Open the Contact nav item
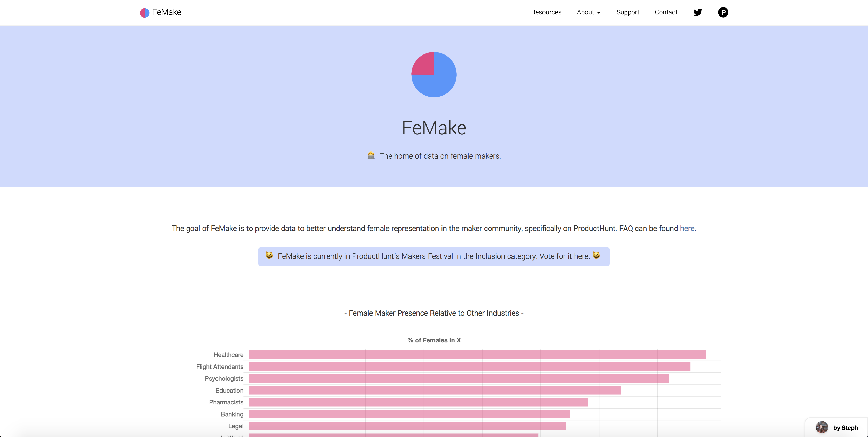The width and height of the screenshot is (868, 437). click(666, 12)
